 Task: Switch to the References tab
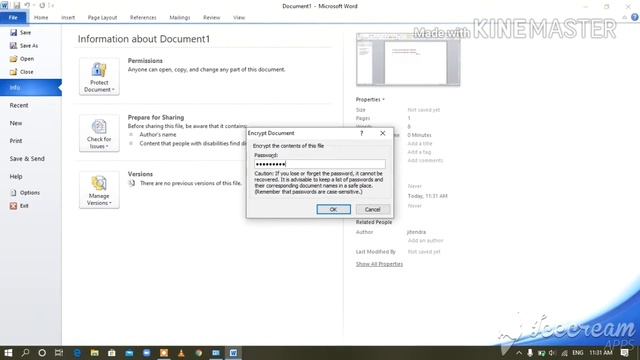(143, 18)
